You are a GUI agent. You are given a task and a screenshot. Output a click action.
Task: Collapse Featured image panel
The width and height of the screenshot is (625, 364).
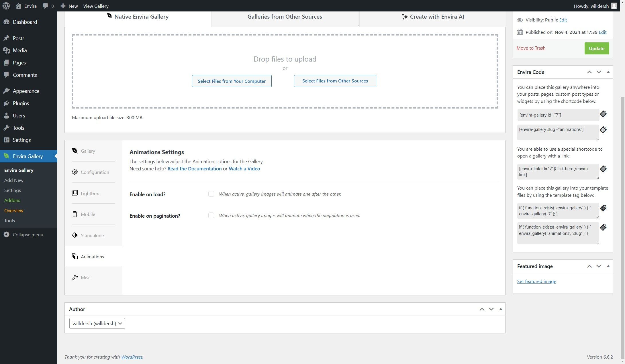tap(608, 266)
